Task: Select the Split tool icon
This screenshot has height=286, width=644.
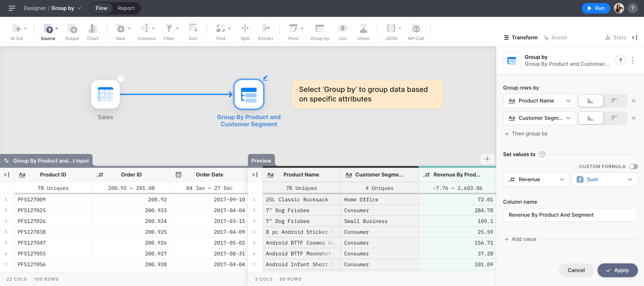Action: point(245,29)
